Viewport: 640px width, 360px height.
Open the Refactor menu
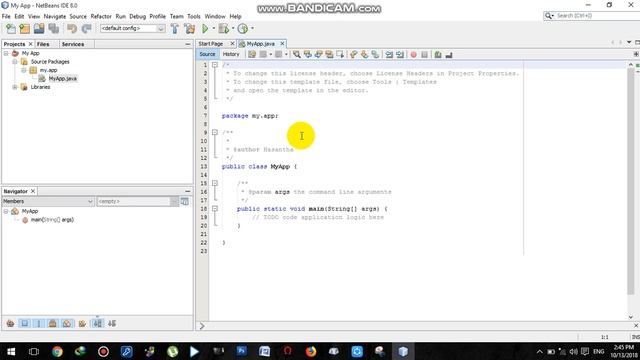point(101,16)
